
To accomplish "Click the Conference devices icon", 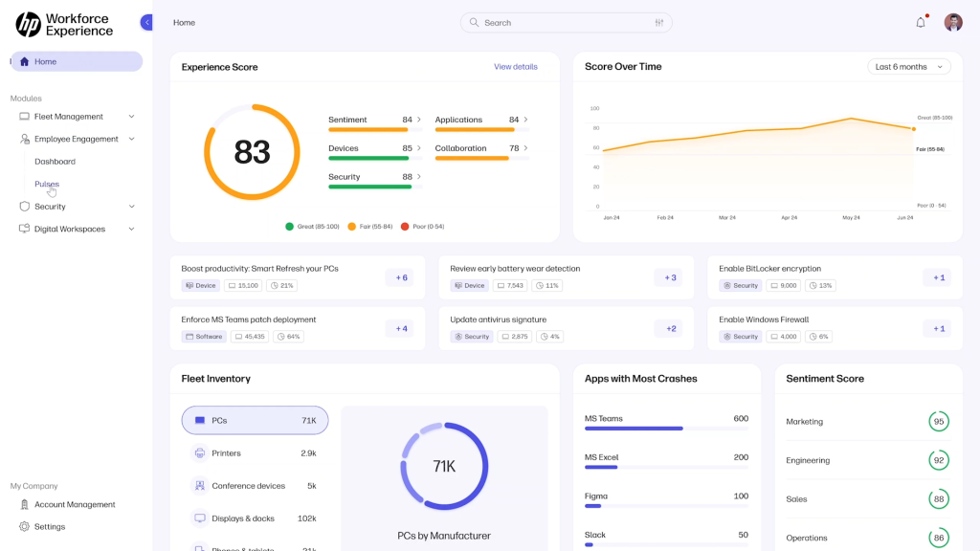I will [x=200, y=485].
